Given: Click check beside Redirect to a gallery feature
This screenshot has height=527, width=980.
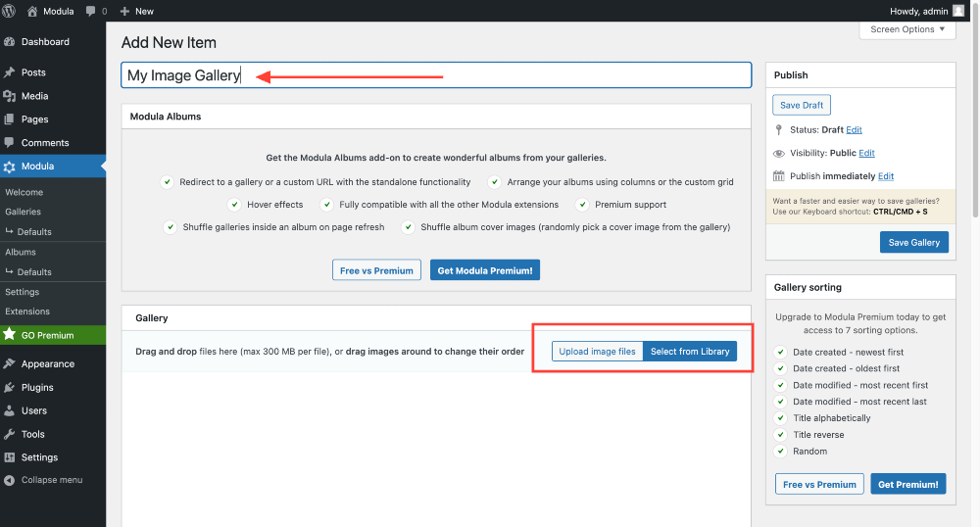Looking at the screenshot, I should coord(167,181).
